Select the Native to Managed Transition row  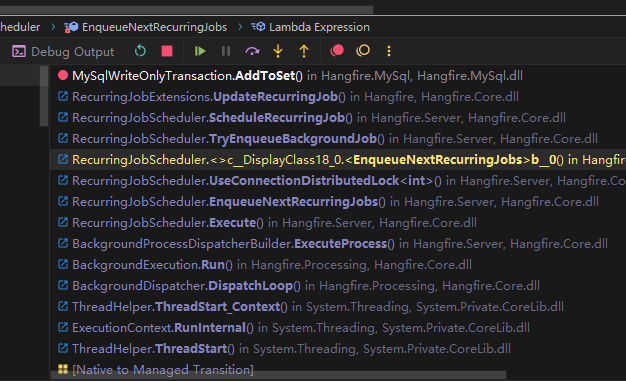pos(338,370)
